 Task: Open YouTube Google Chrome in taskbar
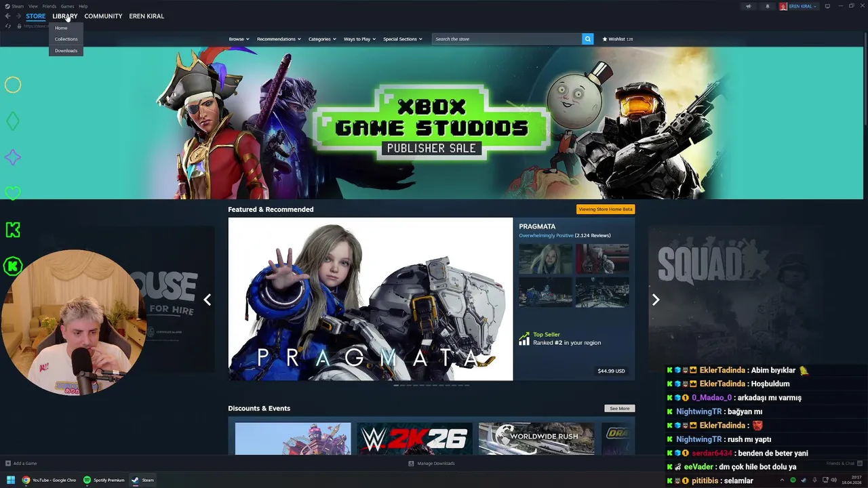[49, 480]
